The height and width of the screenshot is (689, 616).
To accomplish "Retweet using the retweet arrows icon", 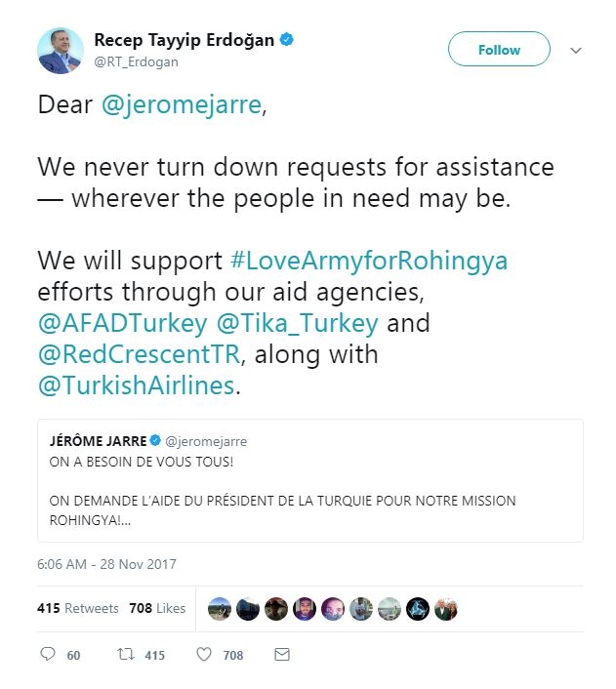I will coord(124,655).
